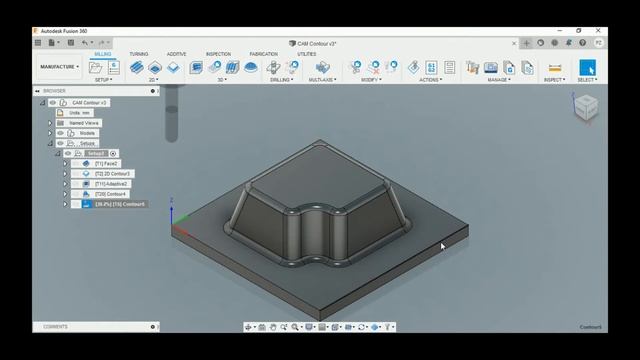Open the MANAGE dropdown label
The width and height of the screenshot is (640, 360).
pos(499,80)
